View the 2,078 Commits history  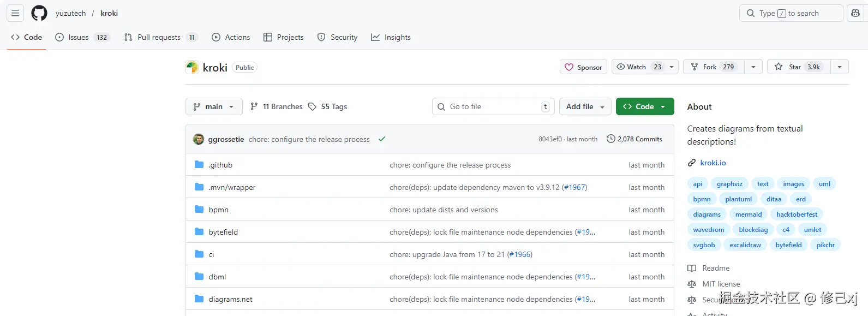[x=634, y=139]
